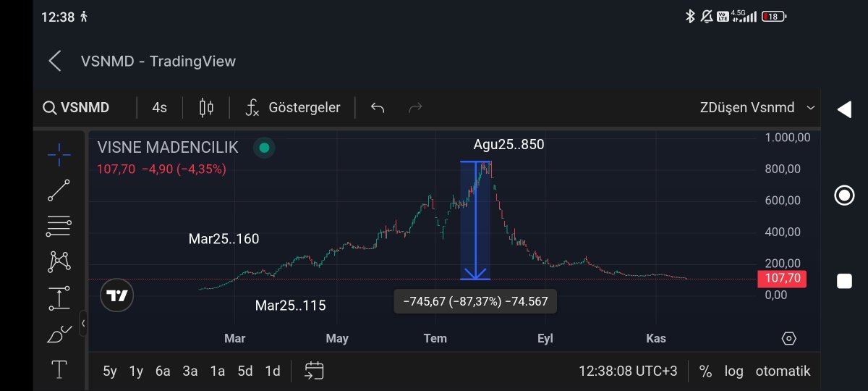Select the trend line tool
Screen dimensions: 868x391
coord(59,190)
